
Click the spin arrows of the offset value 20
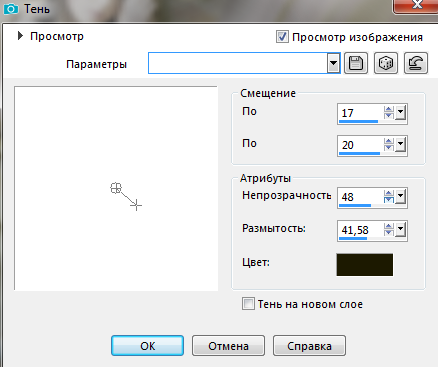(389, 144)
